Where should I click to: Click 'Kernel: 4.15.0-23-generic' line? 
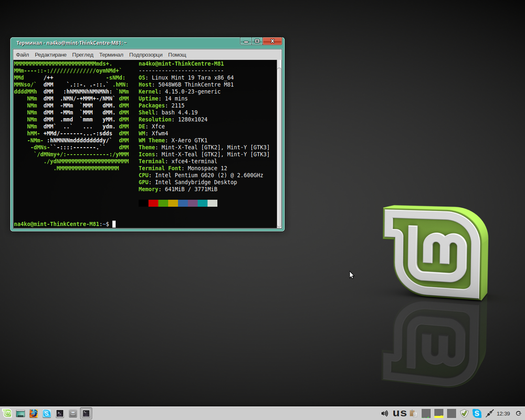click(180, 92)
